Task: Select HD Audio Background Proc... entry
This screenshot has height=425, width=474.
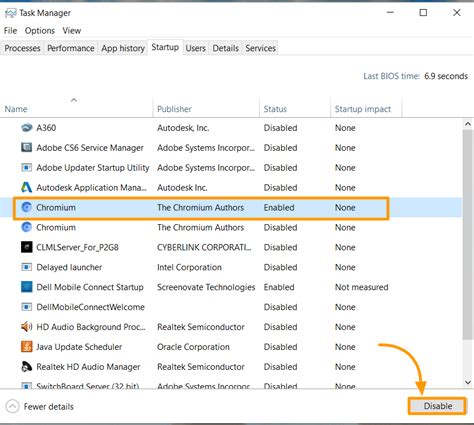Action: point(91,327)
